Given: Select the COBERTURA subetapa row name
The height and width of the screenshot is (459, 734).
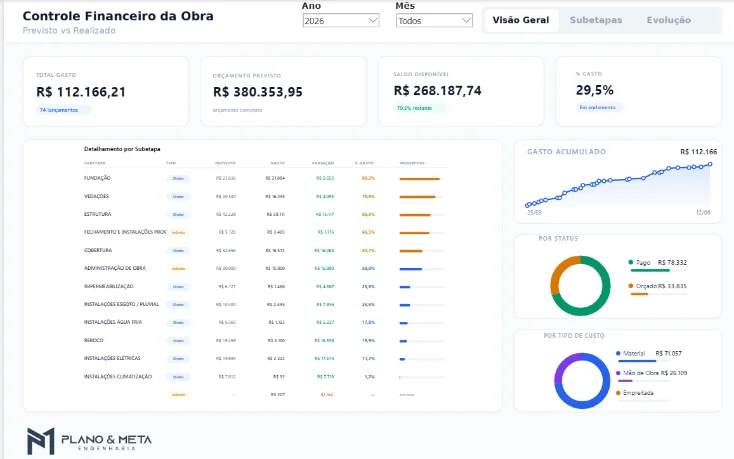Looking at the screenshot, I should coord(98,250).
